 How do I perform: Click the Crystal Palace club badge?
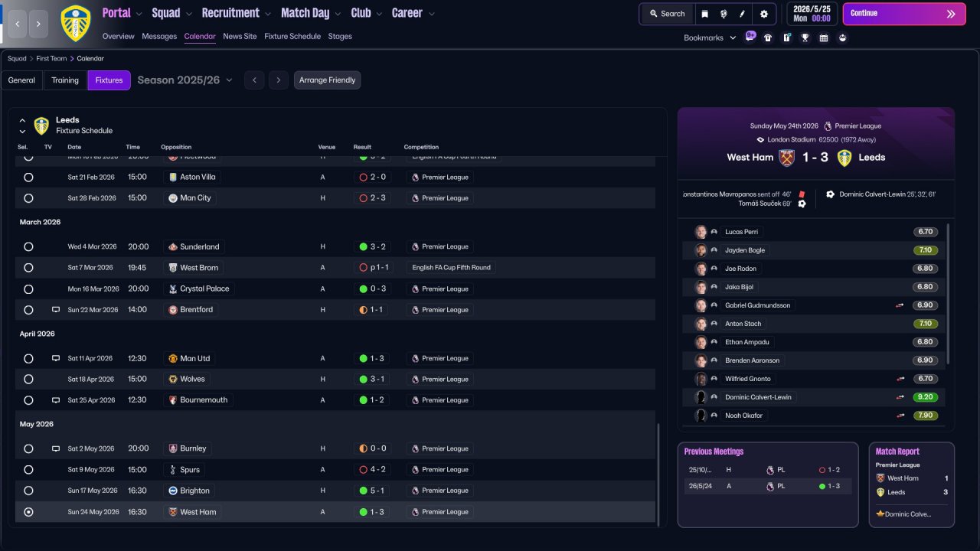coord(173,289)
